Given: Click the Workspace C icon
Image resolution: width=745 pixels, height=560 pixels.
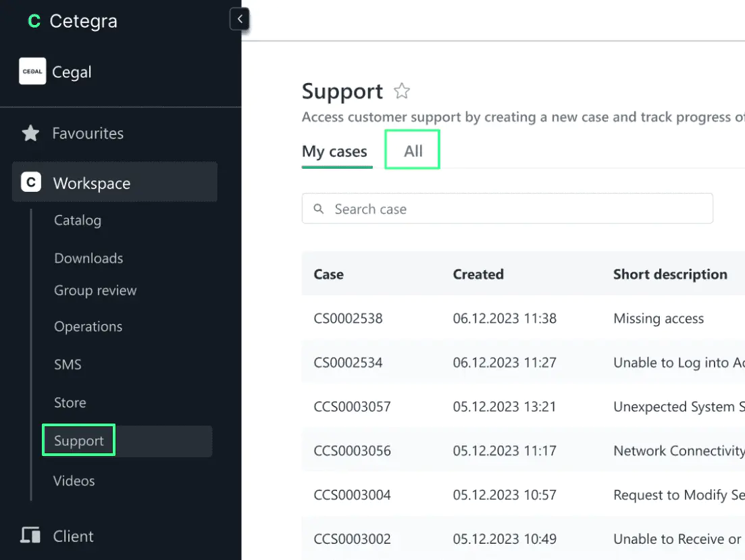Looking at the screenshot, I should tap(31, 182).
